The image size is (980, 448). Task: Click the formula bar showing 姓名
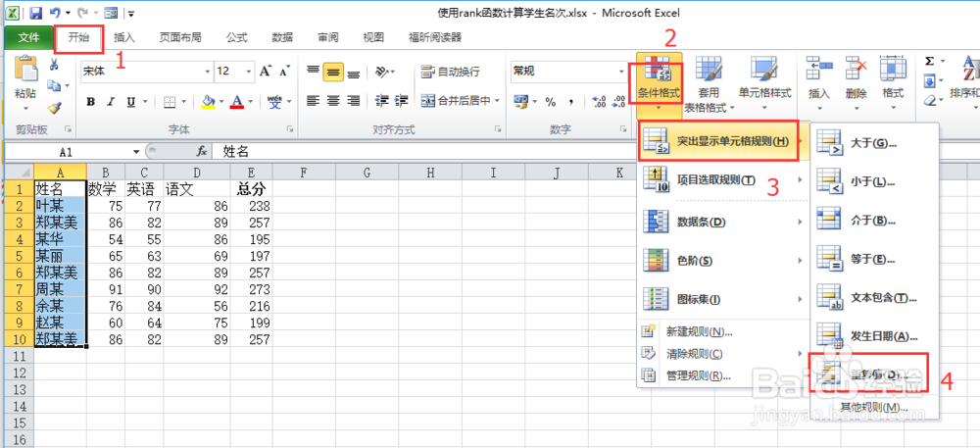point(594,151)
